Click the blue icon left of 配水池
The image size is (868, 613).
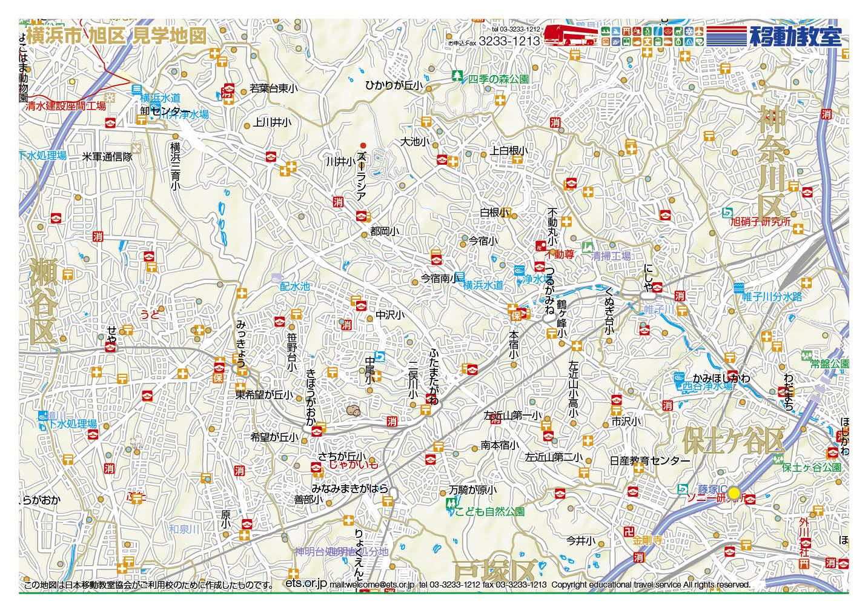click(x=276, y=279)
